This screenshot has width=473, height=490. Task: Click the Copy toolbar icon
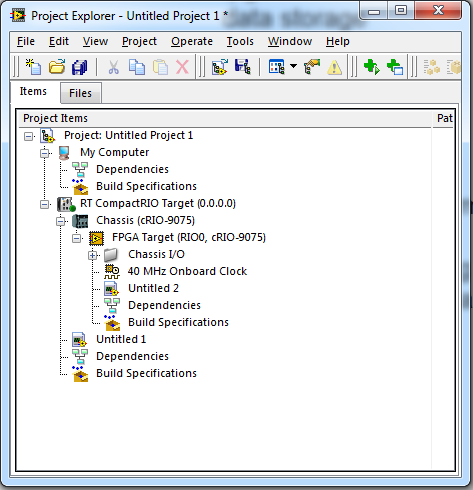tap(137, 67)
